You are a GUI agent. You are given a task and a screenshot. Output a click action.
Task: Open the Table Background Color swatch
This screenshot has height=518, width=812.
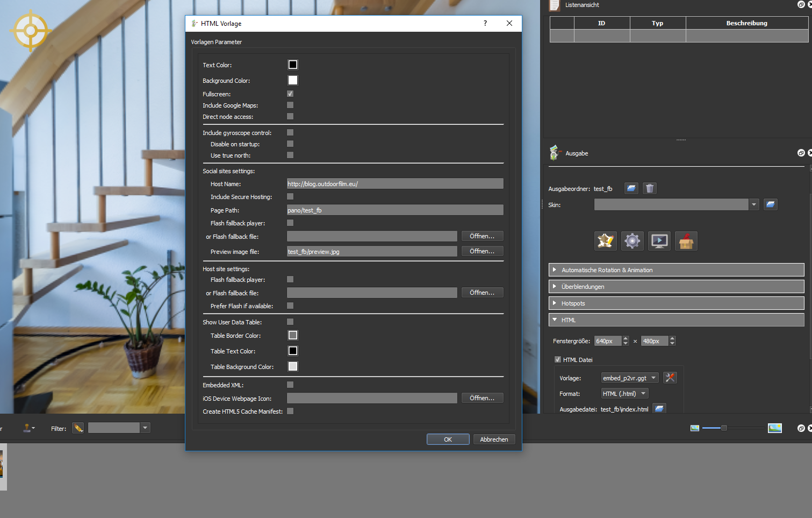pyautogui.click(x=293, y=366)
